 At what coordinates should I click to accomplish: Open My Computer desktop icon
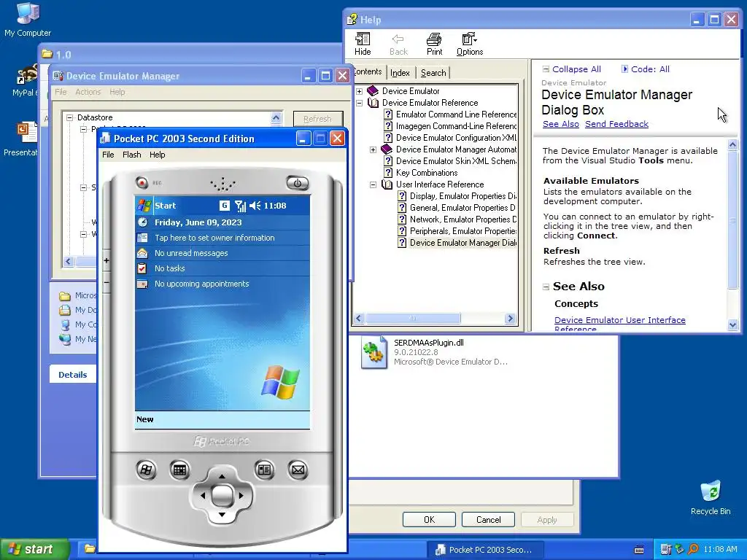(28, 20)
